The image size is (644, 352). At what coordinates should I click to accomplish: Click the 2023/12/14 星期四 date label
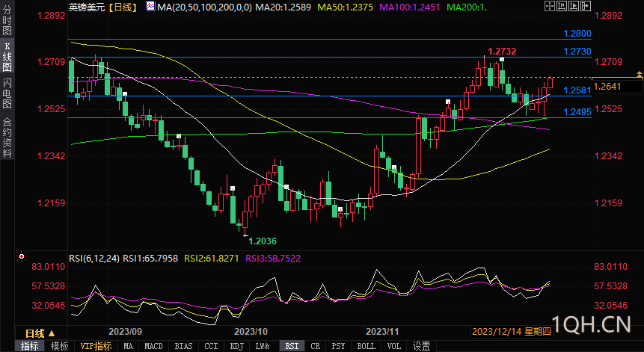pyautogui.click(x=512, y=332)
